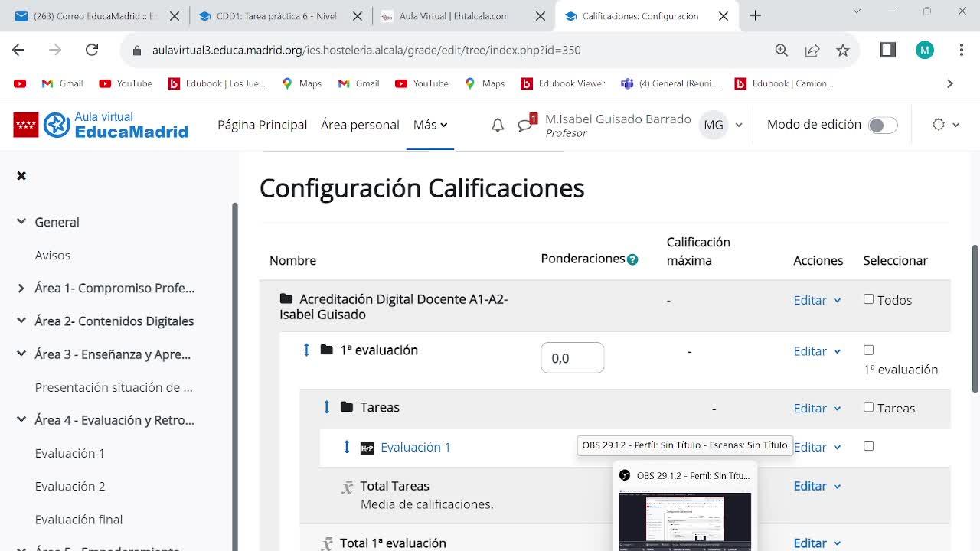Open the user menu next to MG avatar
The image size is (980, 551).
click(x=739, y=125)
